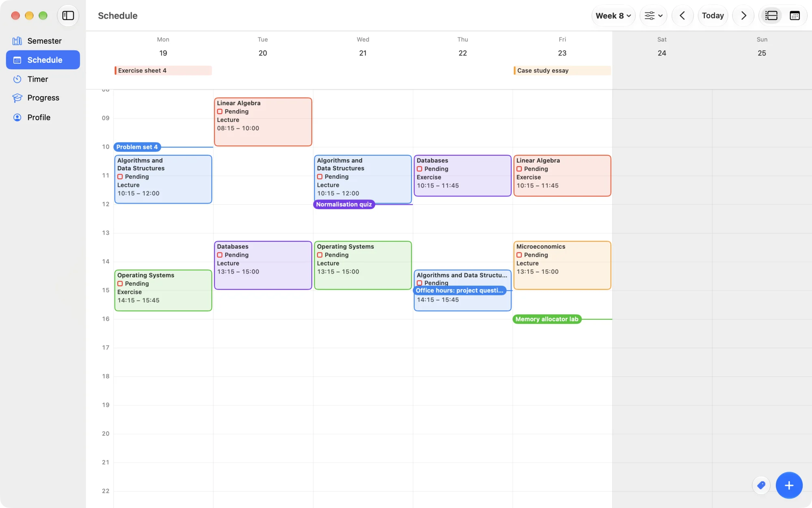Open Tuesday Databases lecture event
The image size is (812, 508).
point(263,265)
